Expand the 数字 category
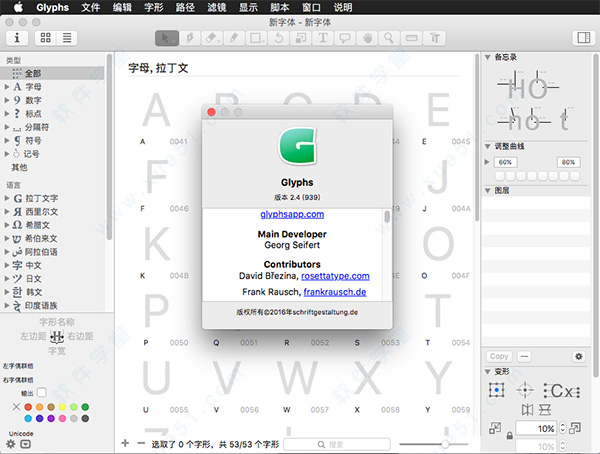 point(7,100)
